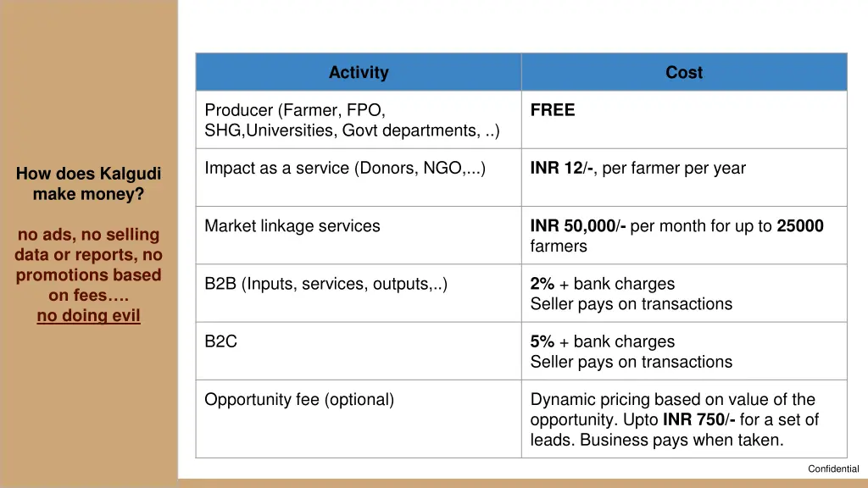Screen dimensions: 868x488
Task: Select Opportunity fee (optional) cell
Action: click(x=359, y=419)
